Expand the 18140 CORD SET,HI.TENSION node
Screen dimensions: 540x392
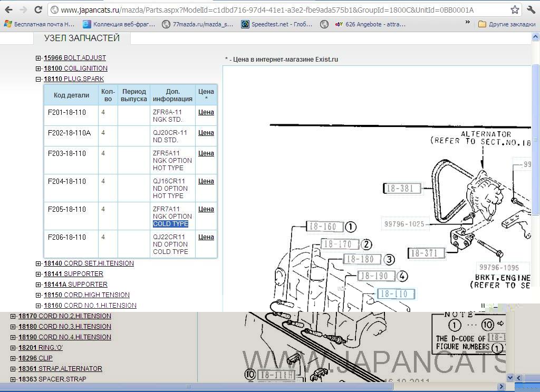[x=38, y=263]
